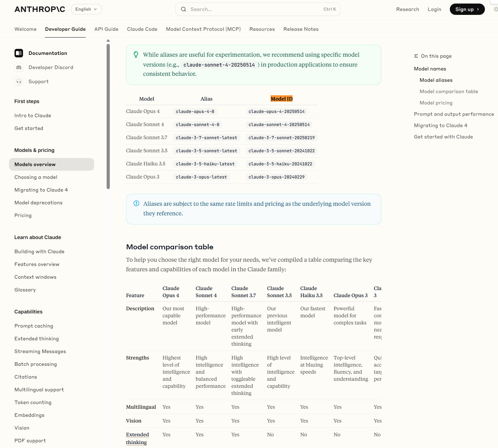Open the Vision sidebar link
This screenshot has height=448, width=498.
22,428
